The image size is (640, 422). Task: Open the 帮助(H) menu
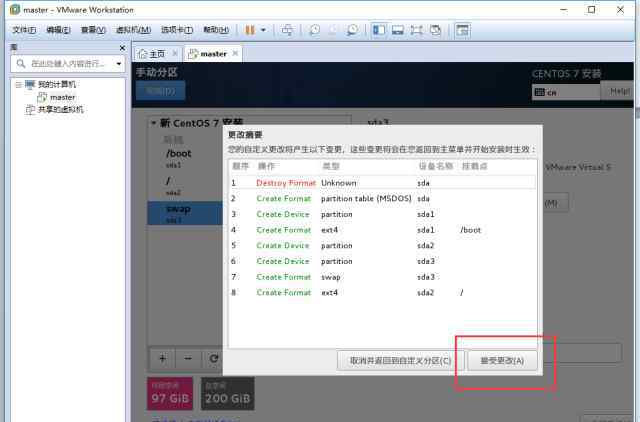216,30
